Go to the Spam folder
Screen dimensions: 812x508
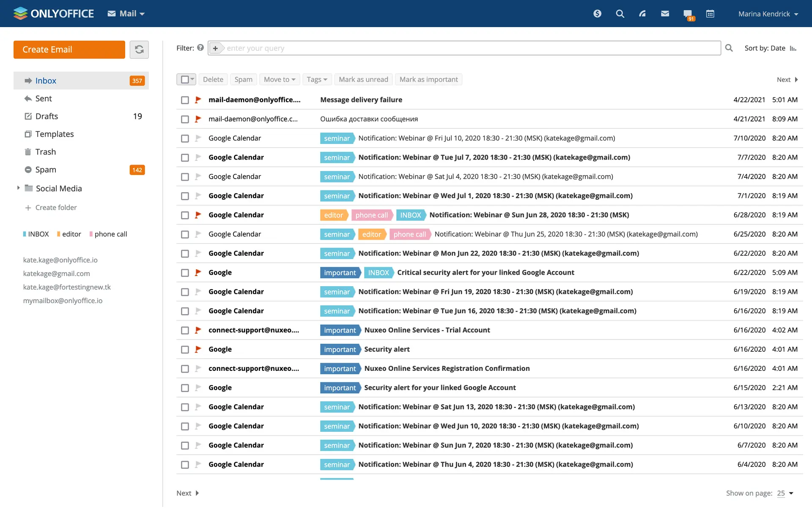(46, 170)
